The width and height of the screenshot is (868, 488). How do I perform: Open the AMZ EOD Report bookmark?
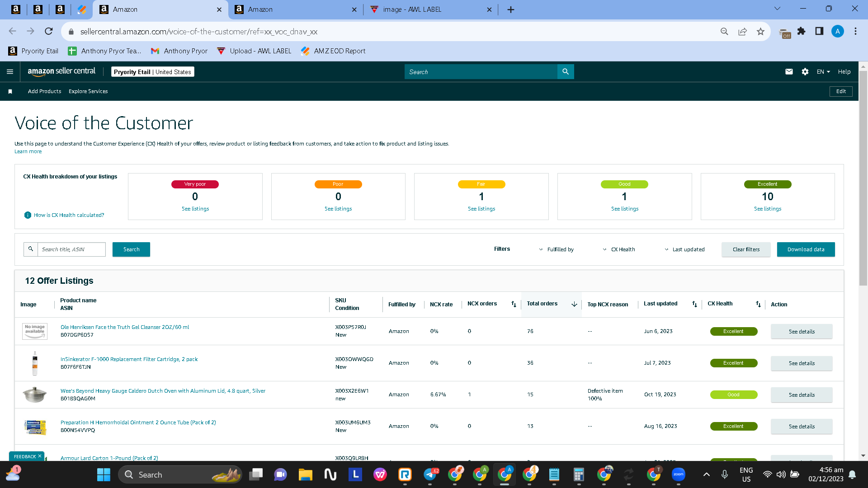(x=333, y=51)
